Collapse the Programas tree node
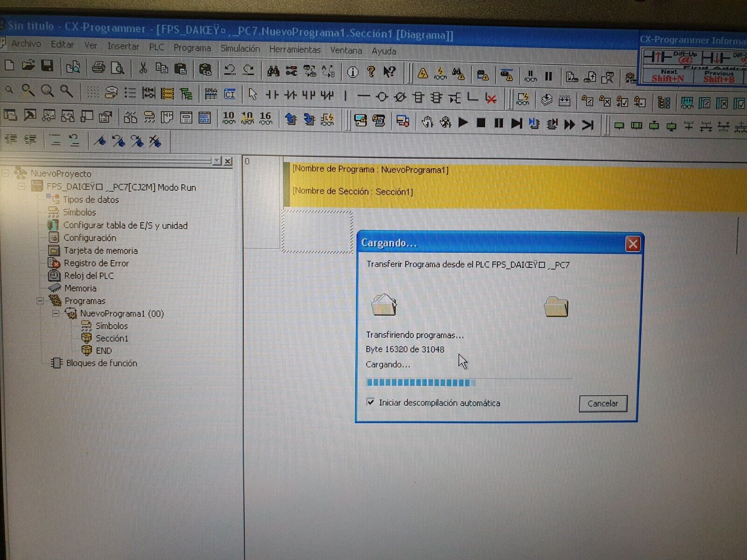Viewport: 747px width, 560px height. click(x=40, y=301)
